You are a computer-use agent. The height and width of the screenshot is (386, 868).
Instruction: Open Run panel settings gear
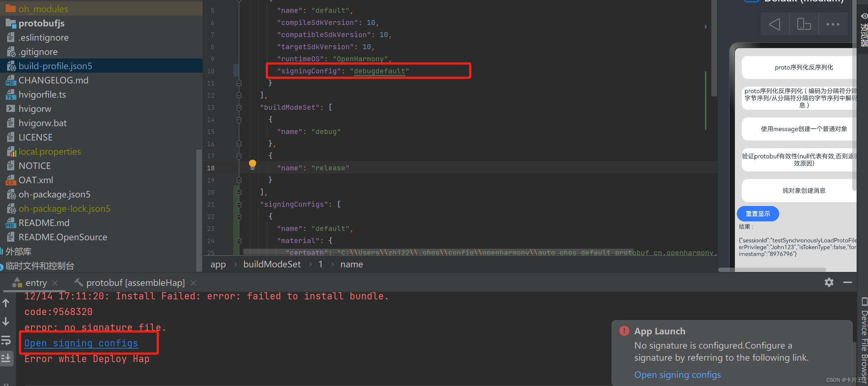(829, 283)
